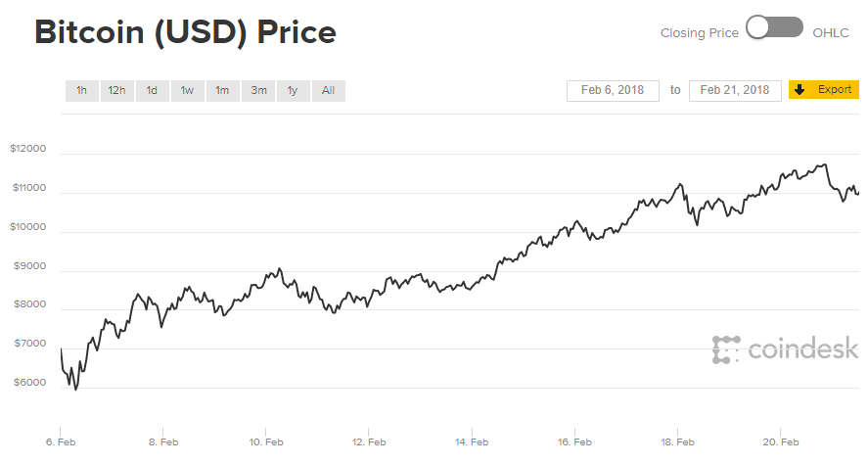Click the 20. Feb axis marker
Screen dimensions: 868x463
point(780,441)
